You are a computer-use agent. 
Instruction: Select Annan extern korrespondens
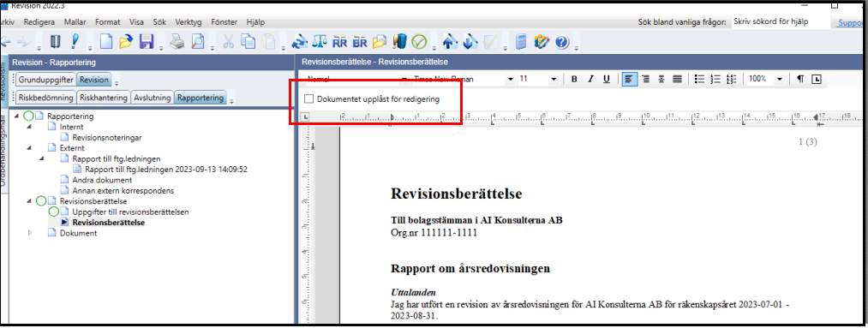(x=123, y=190)
